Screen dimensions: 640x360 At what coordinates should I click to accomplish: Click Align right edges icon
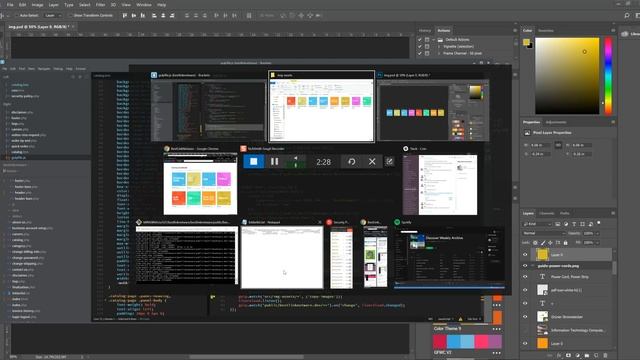click(172, 16)
